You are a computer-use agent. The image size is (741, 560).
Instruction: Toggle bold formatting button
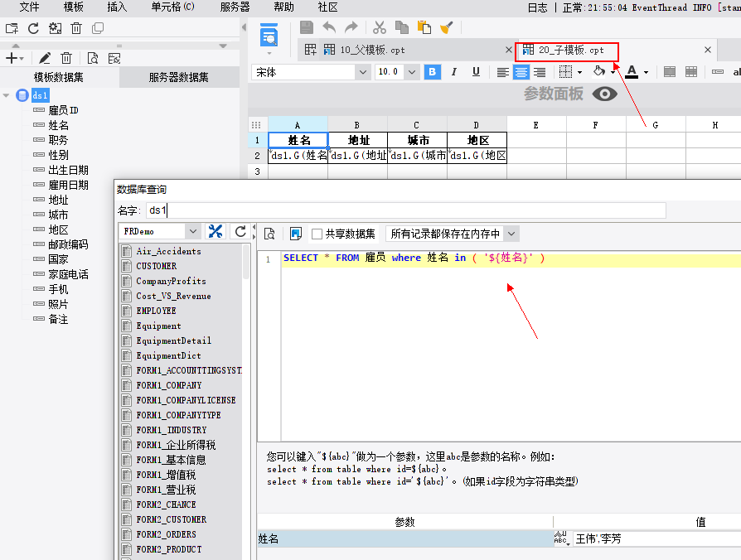(x=432, y=72)
